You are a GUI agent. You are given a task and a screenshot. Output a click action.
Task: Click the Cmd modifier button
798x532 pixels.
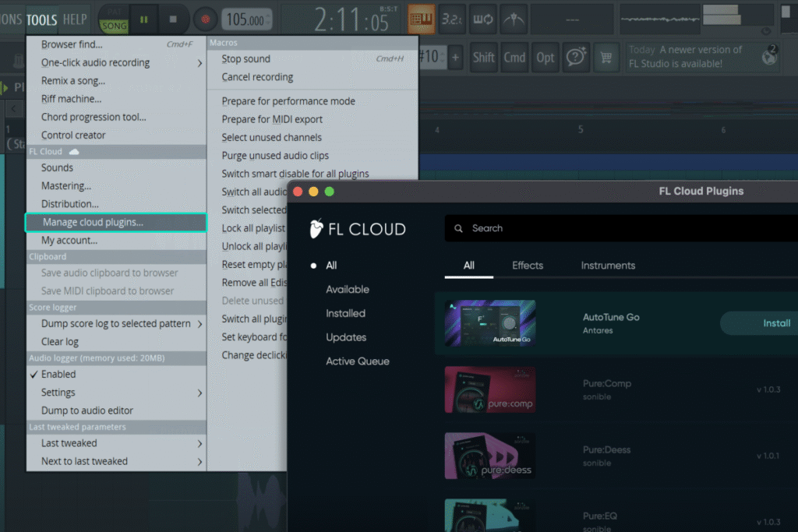[514, 58]
